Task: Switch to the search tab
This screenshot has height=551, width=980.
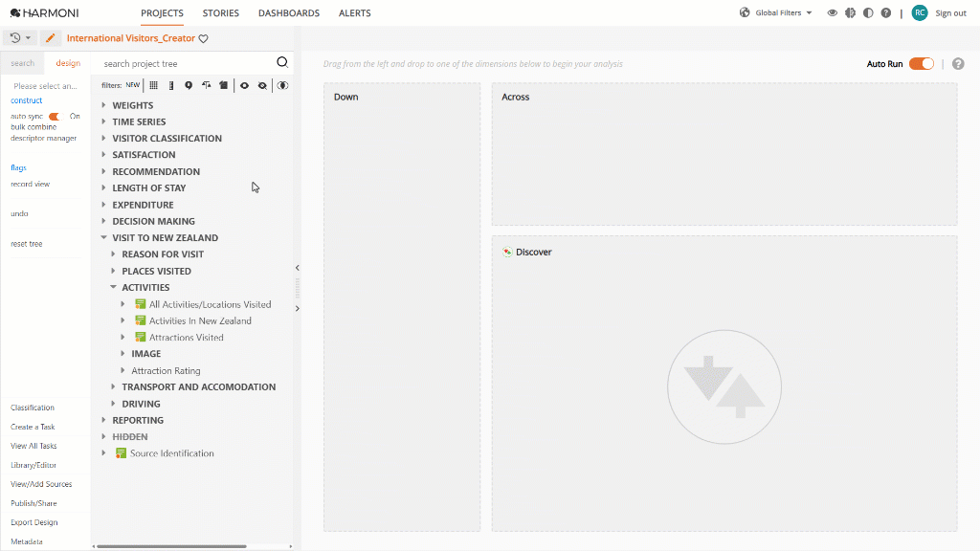Action: (23, 63)
